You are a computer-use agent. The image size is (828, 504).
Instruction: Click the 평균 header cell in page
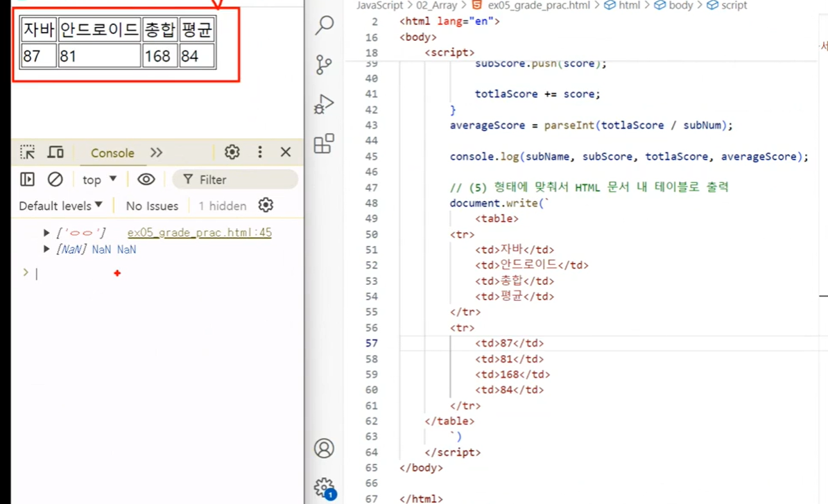(197, 30)
